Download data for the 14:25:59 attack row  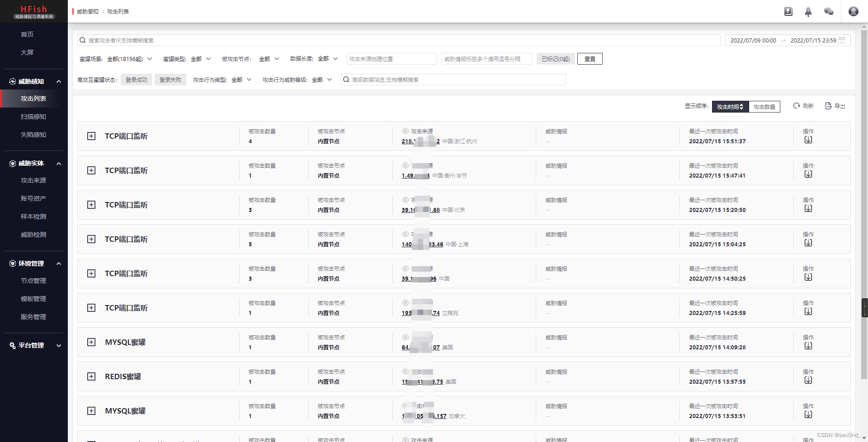[808, 312]
